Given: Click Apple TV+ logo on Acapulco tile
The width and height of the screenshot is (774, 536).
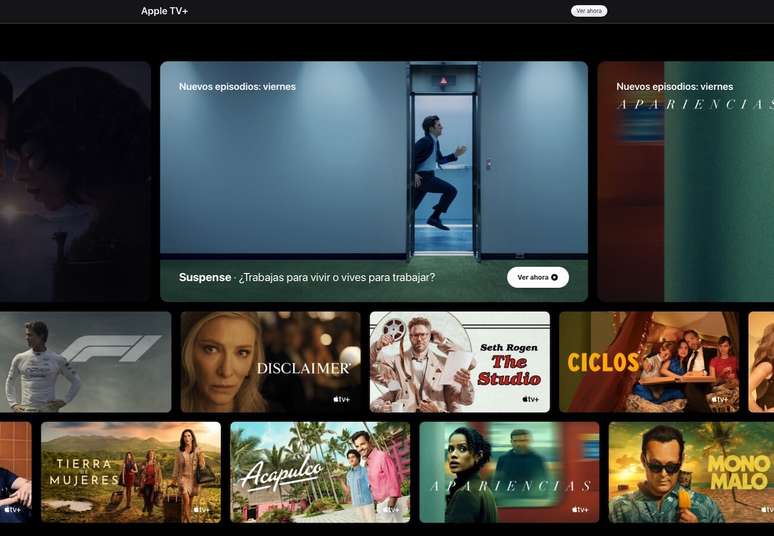Looking at the screenshot, I should click(391, 509).
